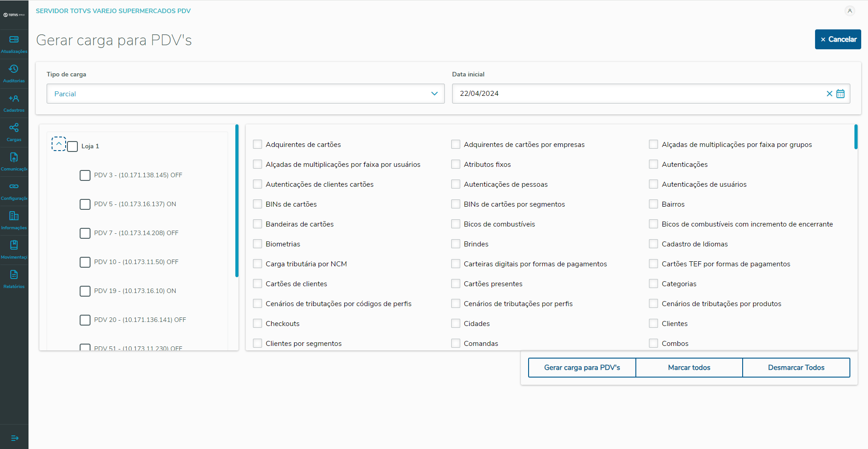
Task: Click the calendar icon in Data inicial
Action: [840, 94]
